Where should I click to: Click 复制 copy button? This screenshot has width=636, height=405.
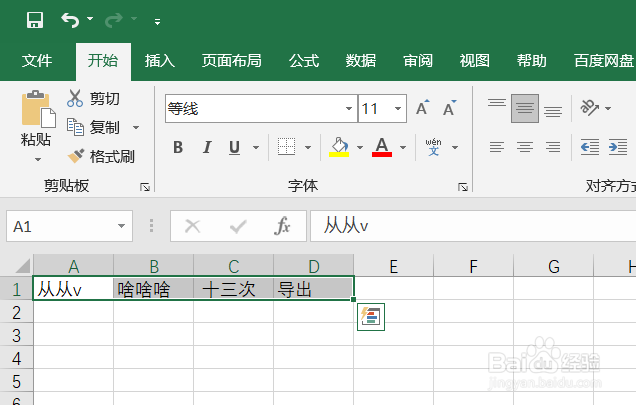coord(94,127)
